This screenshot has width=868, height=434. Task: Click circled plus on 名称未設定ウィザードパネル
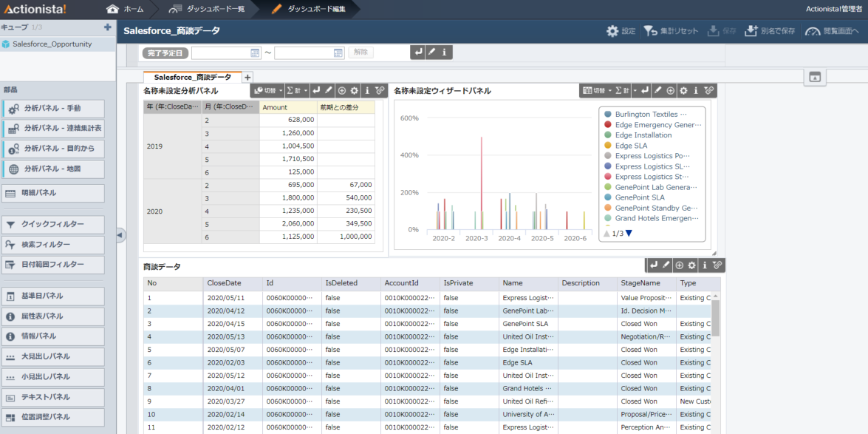point(670,90)
